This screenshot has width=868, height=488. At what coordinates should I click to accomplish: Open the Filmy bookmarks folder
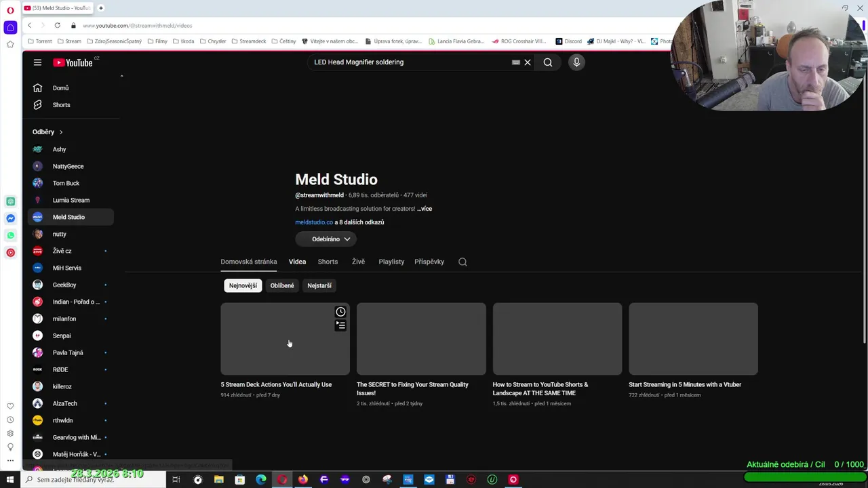click(157, 41)
